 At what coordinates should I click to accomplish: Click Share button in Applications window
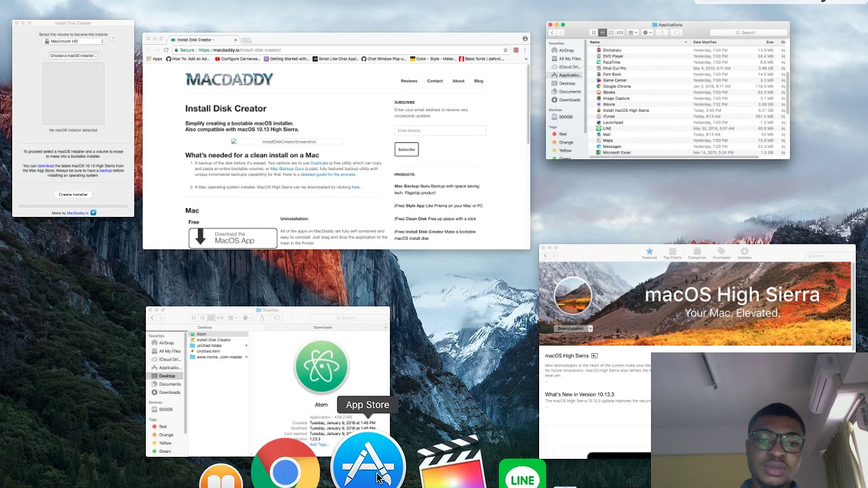click(662, 33)
